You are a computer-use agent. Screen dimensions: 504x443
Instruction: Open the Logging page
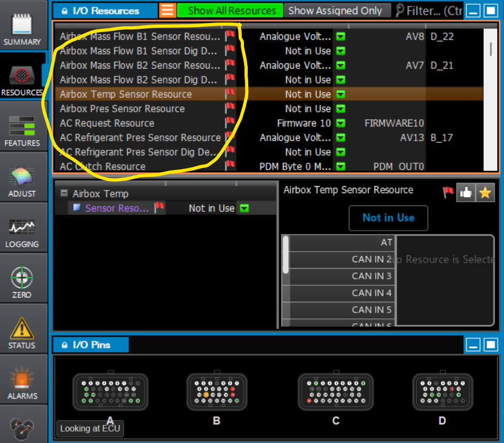click(22, 233)
